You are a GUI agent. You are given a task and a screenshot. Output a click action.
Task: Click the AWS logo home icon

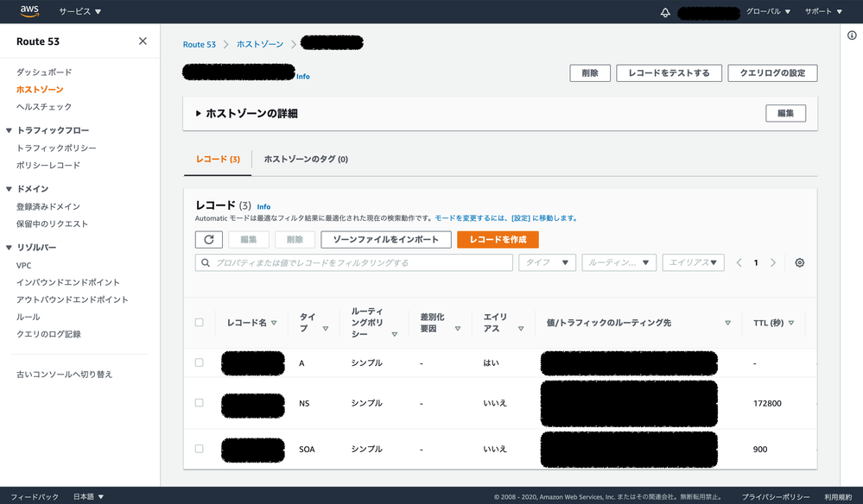(29, 11)
